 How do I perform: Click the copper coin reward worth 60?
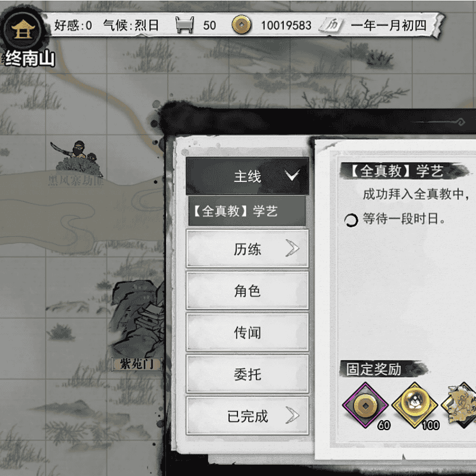pos(365,405)
